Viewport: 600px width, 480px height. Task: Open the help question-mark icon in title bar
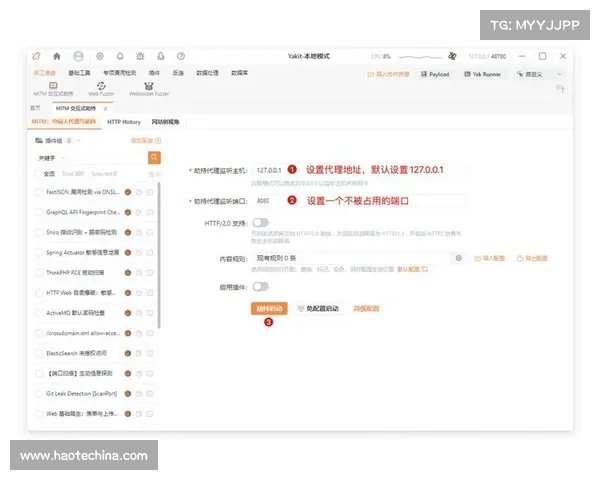coord(181,56)
